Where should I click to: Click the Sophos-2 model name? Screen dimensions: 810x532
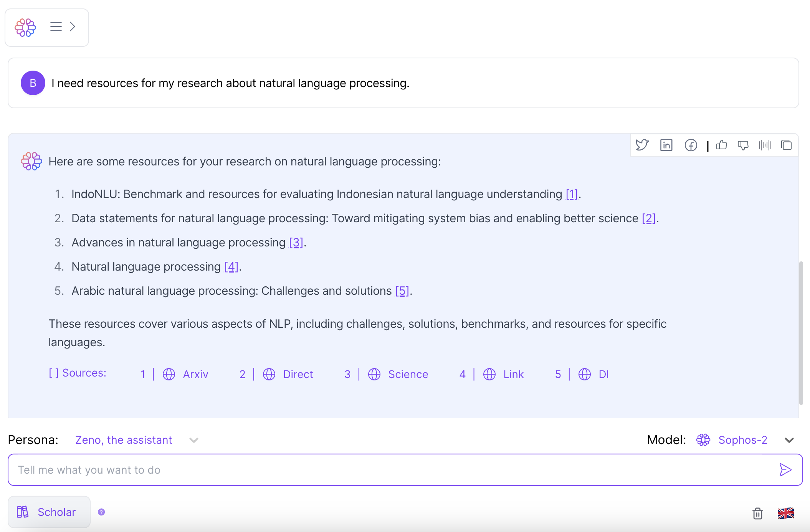point(743,440)
